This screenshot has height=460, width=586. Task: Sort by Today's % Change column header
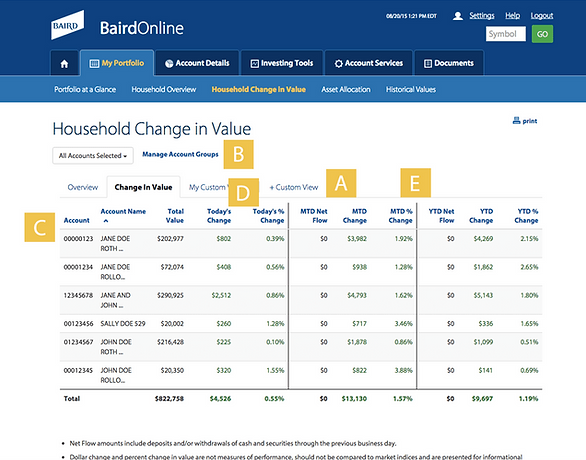coord(268,216)
